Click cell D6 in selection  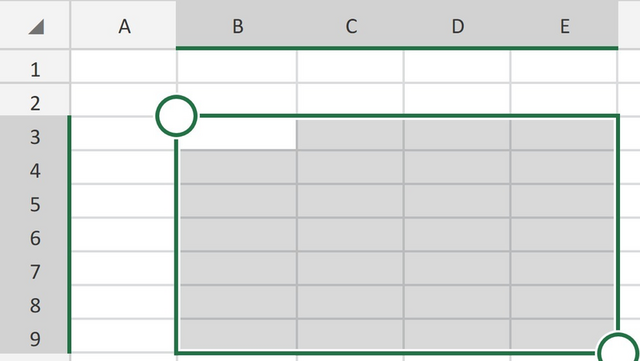(x=457, y=234)
